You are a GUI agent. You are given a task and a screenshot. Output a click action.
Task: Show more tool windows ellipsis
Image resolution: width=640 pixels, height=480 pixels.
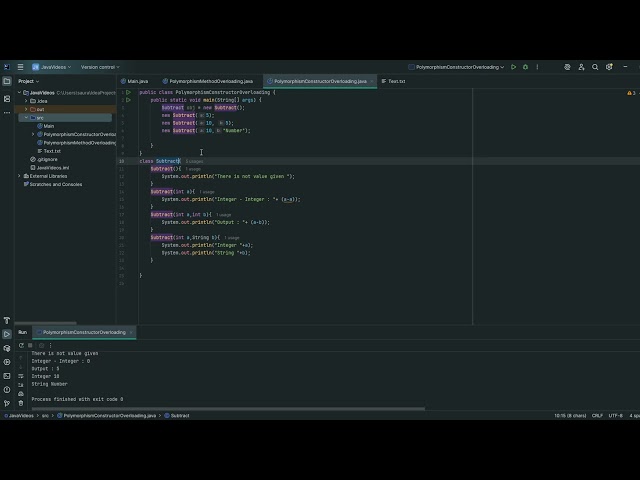7,113
